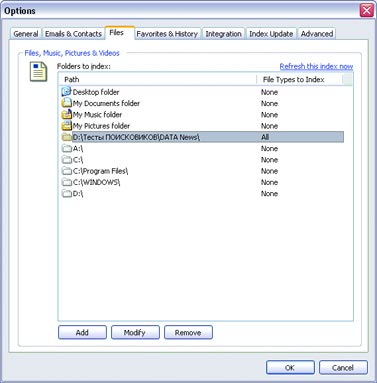Close the Options dialog
Screen dimensions: 377x383
[x=367, y=10]
